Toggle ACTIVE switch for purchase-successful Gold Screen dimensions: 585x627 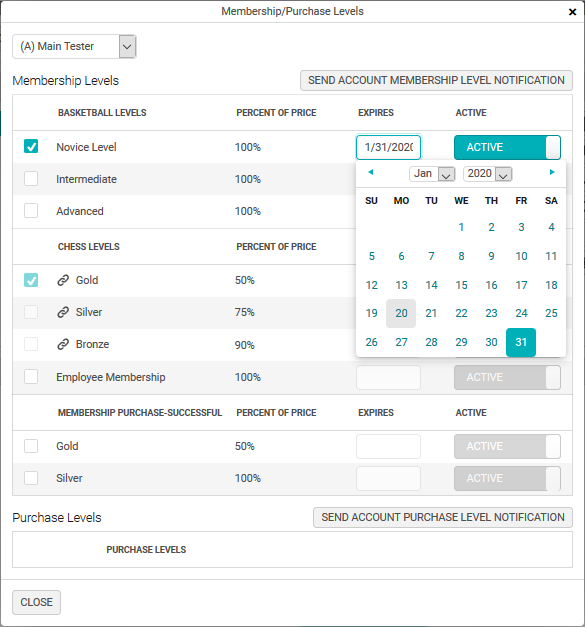tap(507, 446)
